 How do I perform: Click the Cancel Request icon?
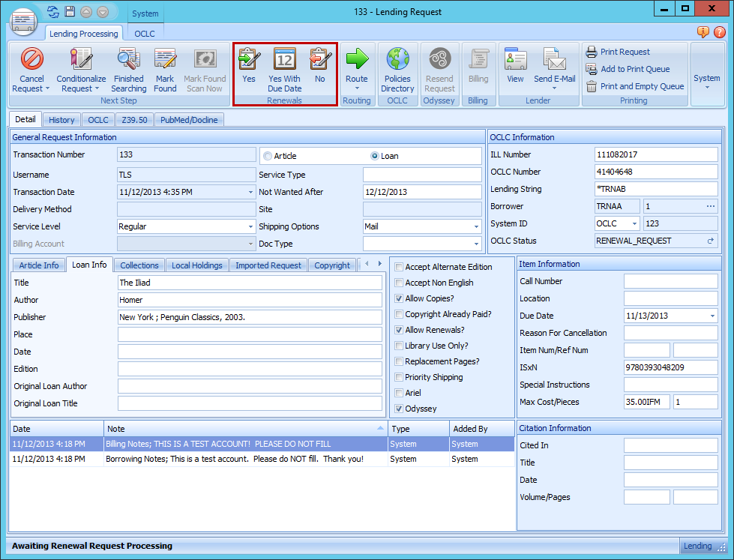point(31,59)
